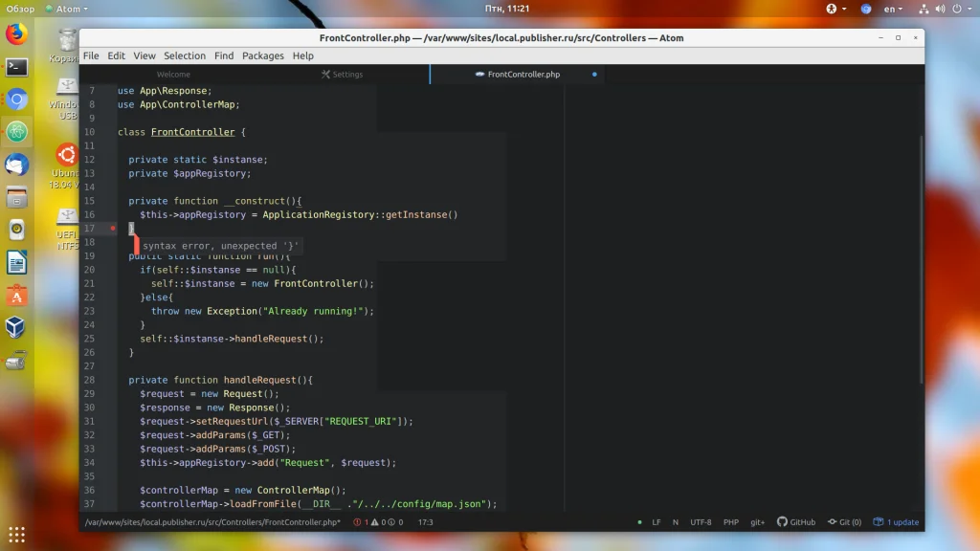Open the GitHub panel from status bar
The image size is (980, 551).
click(x=796, y=522)
